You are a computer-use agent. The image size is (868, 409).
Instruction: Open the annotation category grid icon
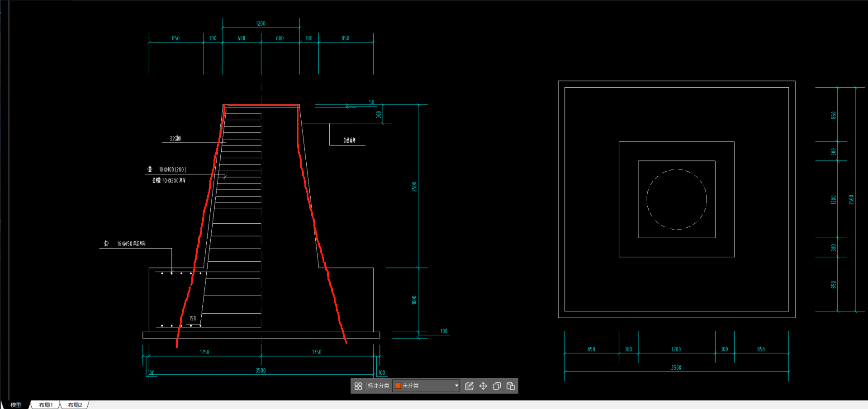tap(358, 386)
